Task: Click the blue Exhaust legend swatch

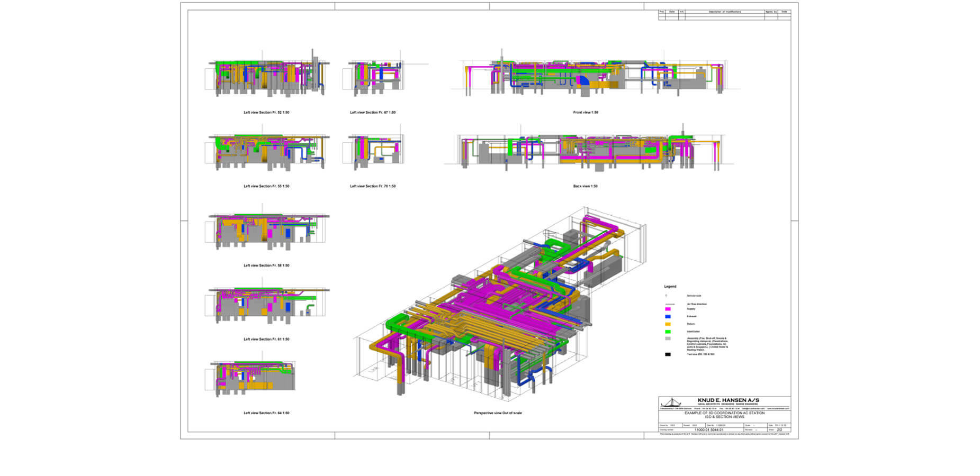Action: click(x=668, y=316)
